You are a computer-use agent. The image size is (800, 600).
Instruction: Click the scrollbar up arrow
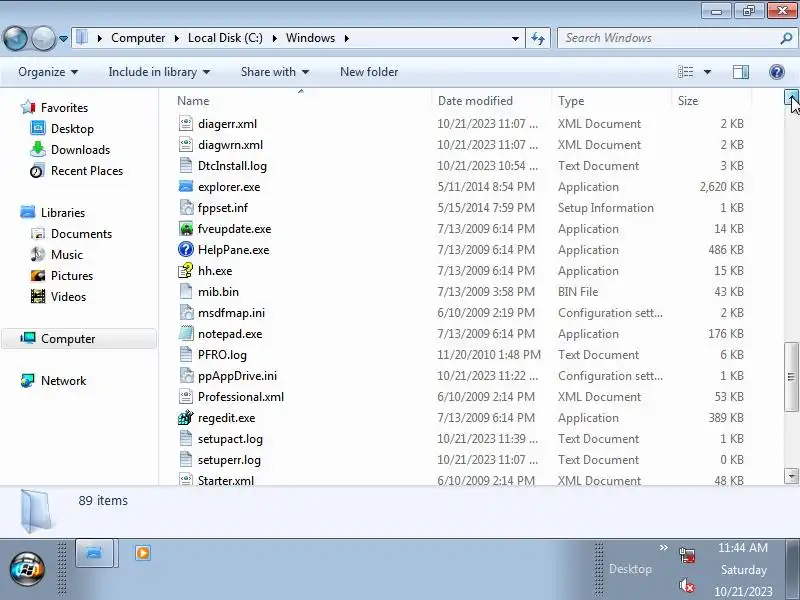[791, 96]
